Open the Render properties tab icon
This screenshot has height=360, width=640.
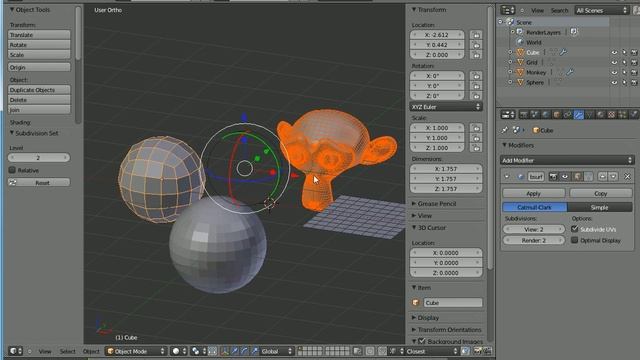click(x=523, y=115)
